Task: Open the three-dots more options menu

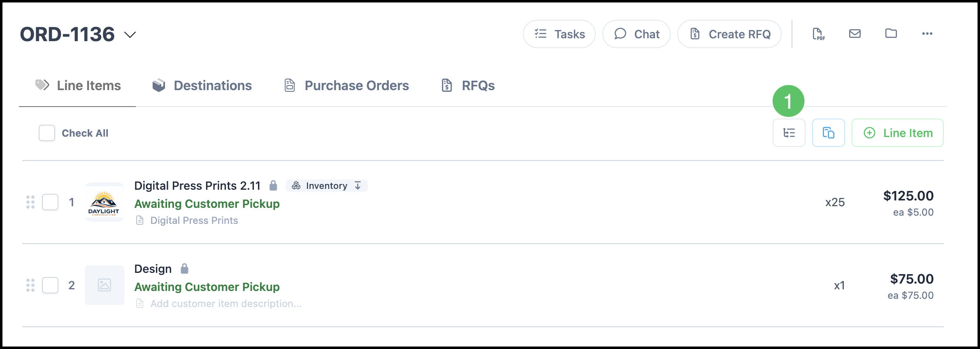Action: tap(927, 34)
